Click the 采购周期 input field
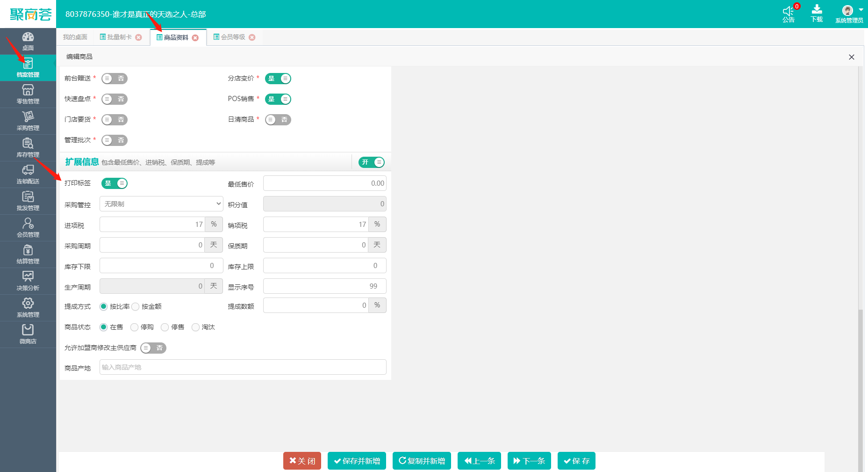This screenshot has width=868, height=472. tap(152, 245)
